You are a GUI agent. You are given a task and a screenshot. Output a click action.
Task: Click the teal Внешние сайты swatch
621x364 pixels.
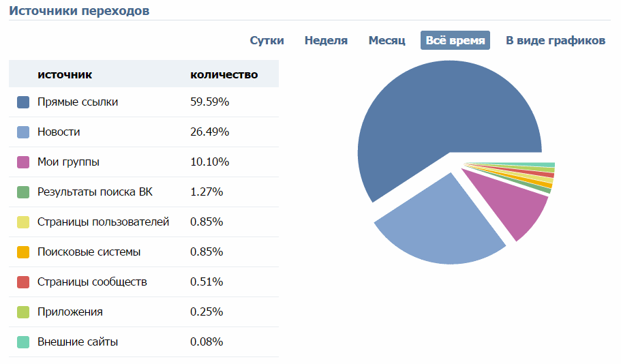[23, 342]
